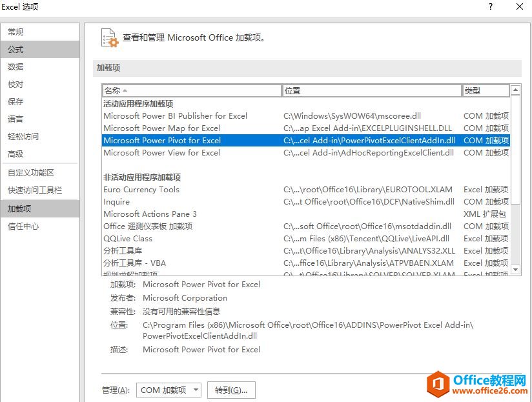The image size is (532, 402).
Task: Select Microsoft Power BI Publisher for Excel
Action: 305,116
